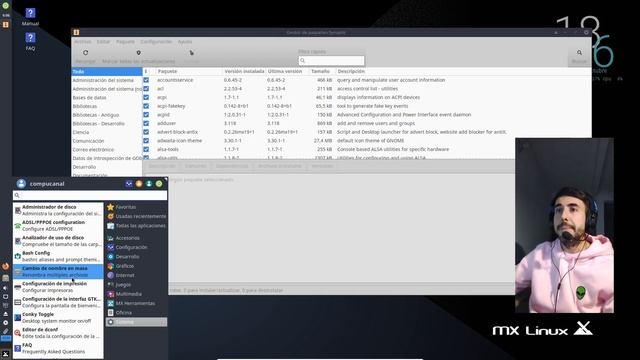Click the settings icon in the menu header

point(129,184)
